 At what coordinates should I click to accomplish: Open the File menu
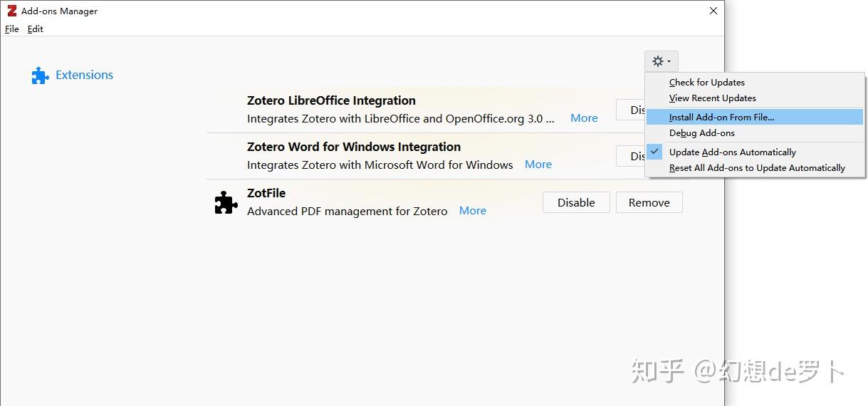tap(11, 29)
